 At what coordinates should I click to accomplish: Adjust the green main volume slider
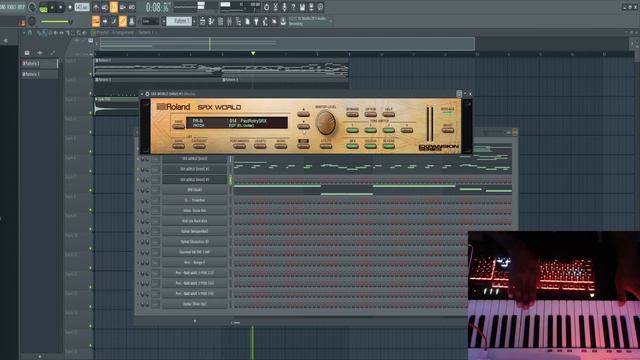tap(56, 21)
